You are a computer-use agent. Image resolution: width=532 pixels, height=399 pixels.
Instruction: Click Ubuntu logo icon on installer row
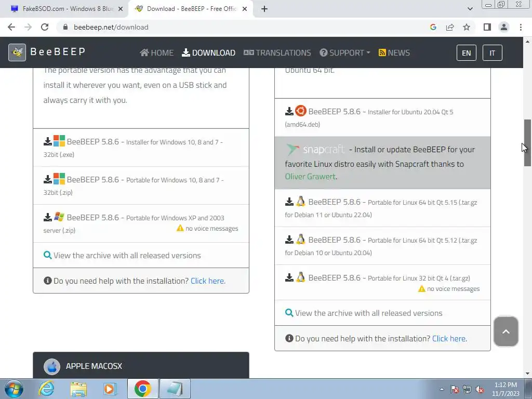301,111
